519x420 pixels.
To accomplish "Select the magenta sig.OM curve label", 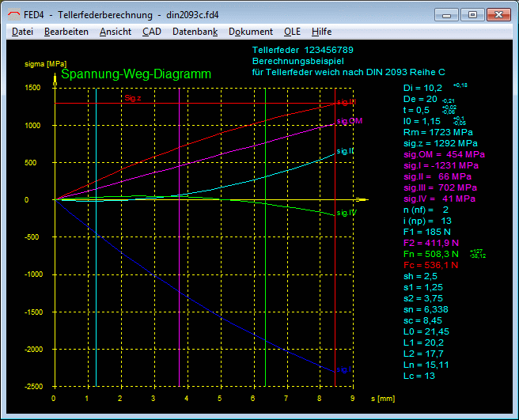I will click(349, 121).
